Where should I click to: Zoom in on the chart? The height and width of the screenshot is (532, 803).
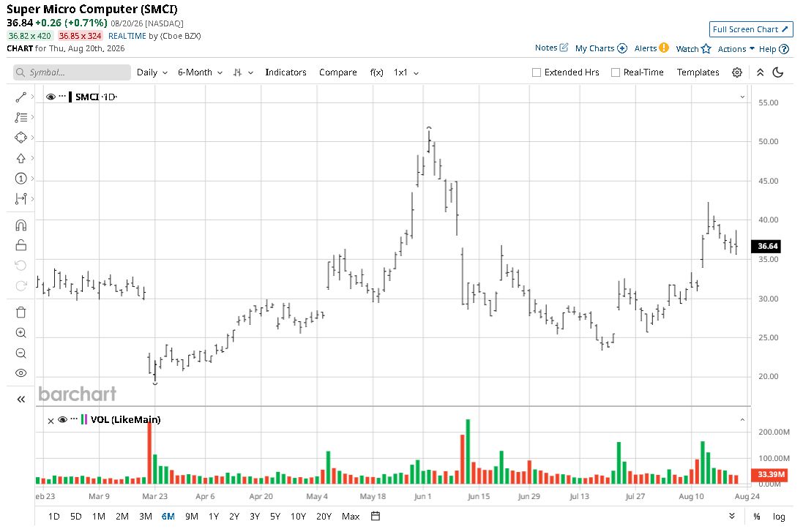pyautogui.click(x=21, y=333)
